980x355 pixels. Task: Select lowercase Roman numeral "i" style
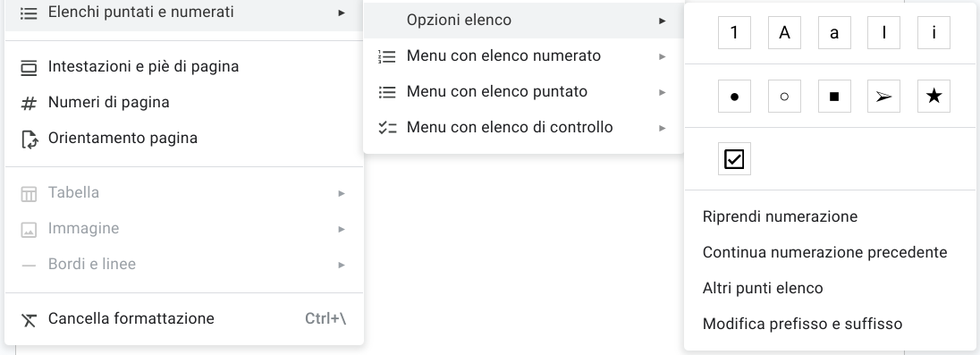(x=934, y=32)
